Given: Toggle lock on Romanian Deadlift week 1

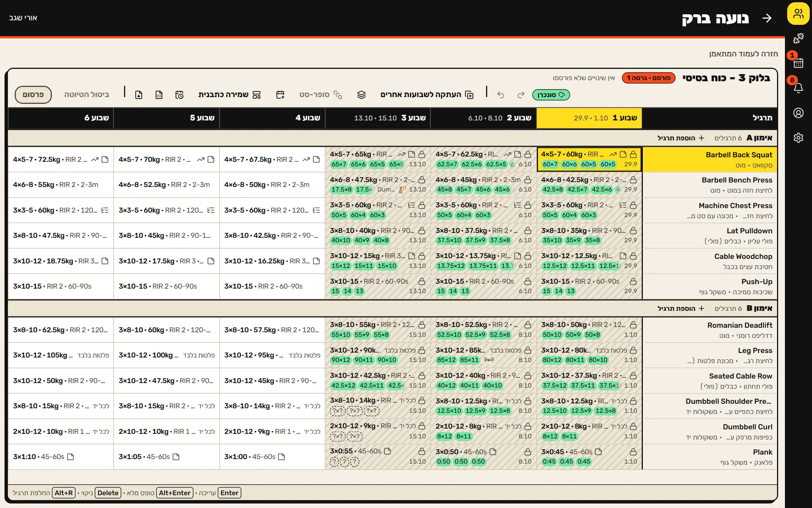Looking at the screenshot, I should 633,325.
